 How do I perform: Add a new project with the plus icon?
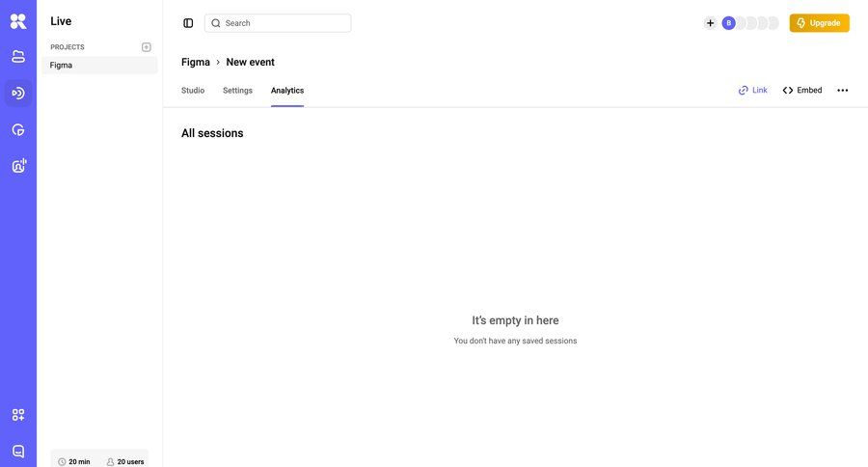147,47
